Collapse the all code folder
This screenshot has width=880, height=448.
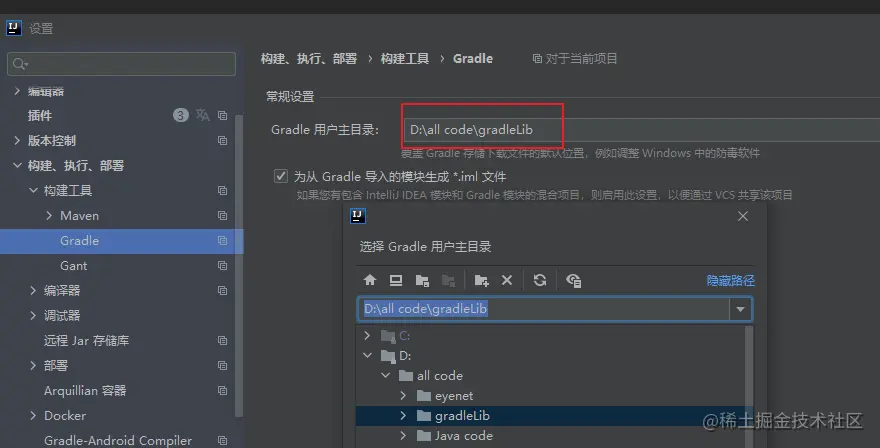385,376
